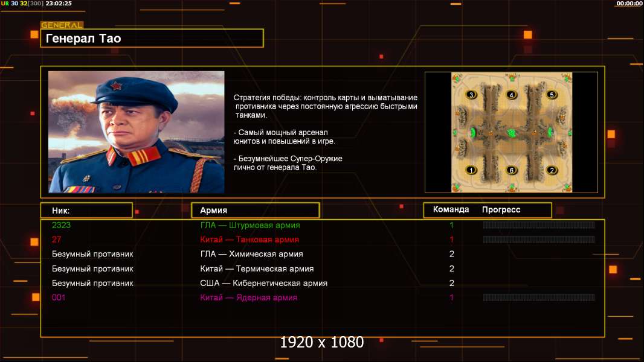
Task: Click start position 6 on minimap
Action: pyautogui.click(x=511, y=170)
